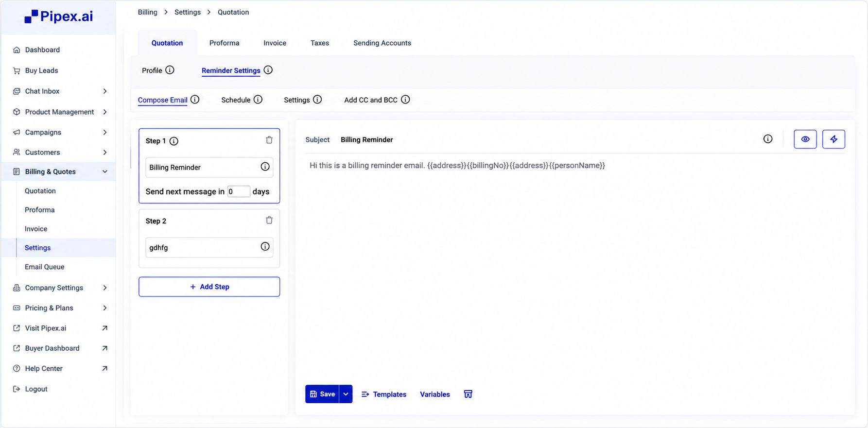This screenshot has width=868, height=428.
Task: Click the archive icon beside Variables
Action: coord(468,394)
